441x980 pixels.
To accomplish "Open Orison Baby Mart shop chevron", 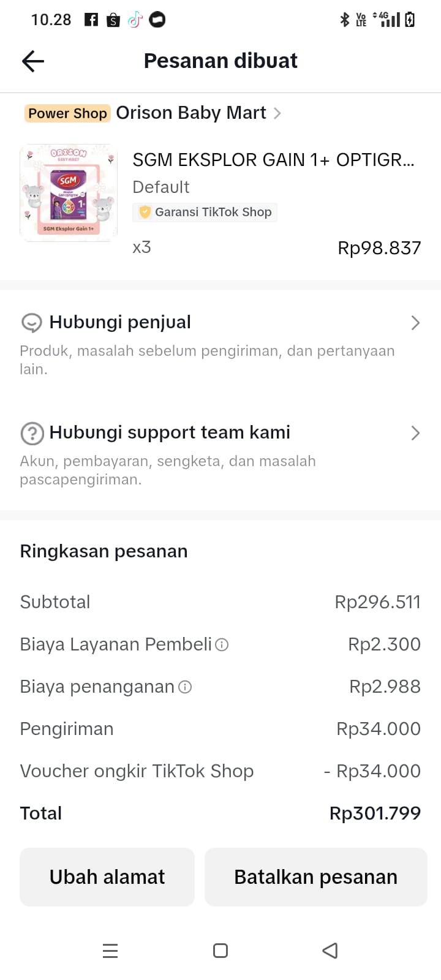I will 277,113.
